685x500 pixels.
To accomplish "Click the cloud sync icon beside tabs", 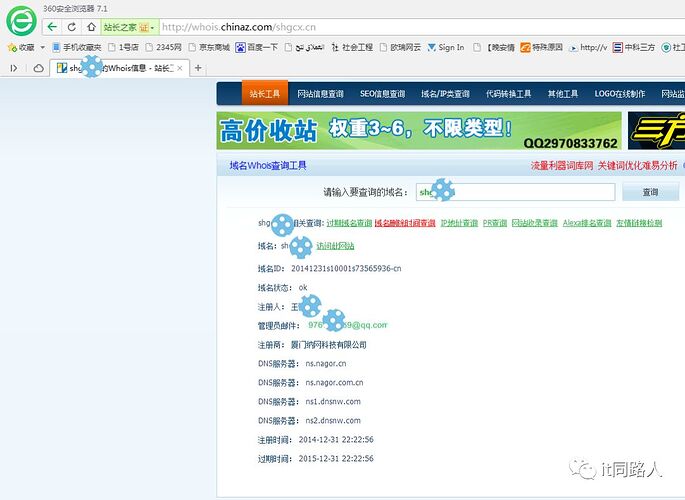I will pyautogui.click(x=39, y=67).
